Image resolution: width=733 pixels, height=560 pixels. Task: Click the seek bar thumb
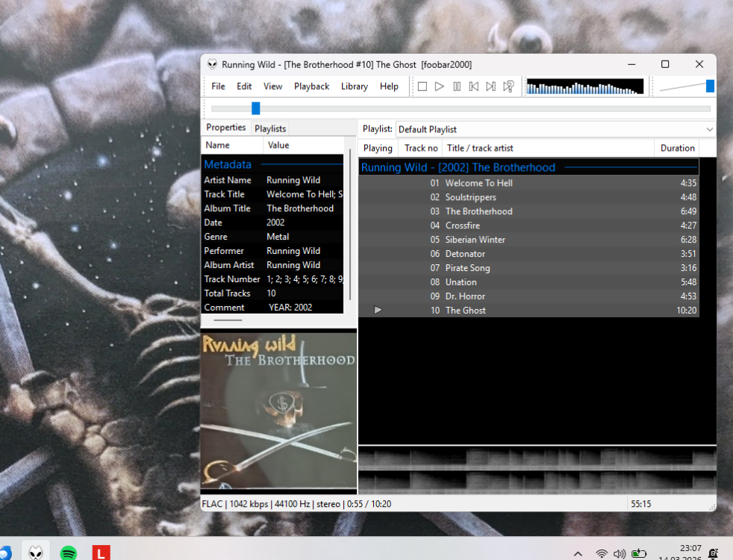coord(255,108)
